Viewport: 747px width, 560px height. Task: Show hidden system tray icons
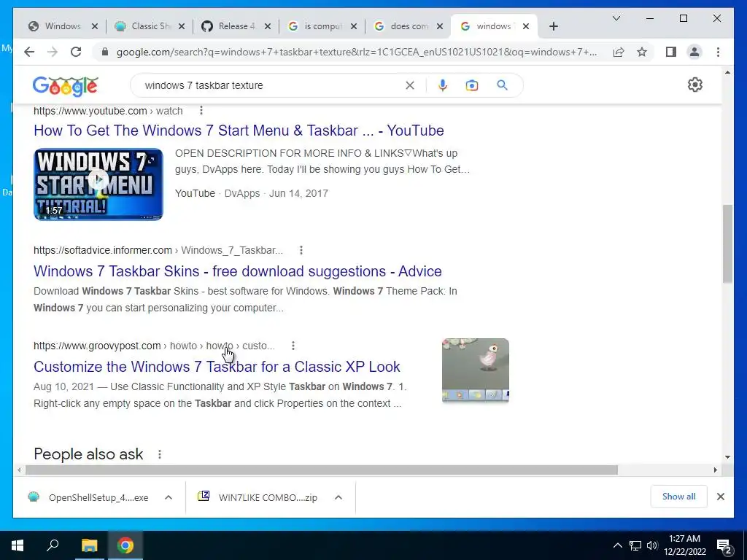pyautogui.click(x=617, y=545)
